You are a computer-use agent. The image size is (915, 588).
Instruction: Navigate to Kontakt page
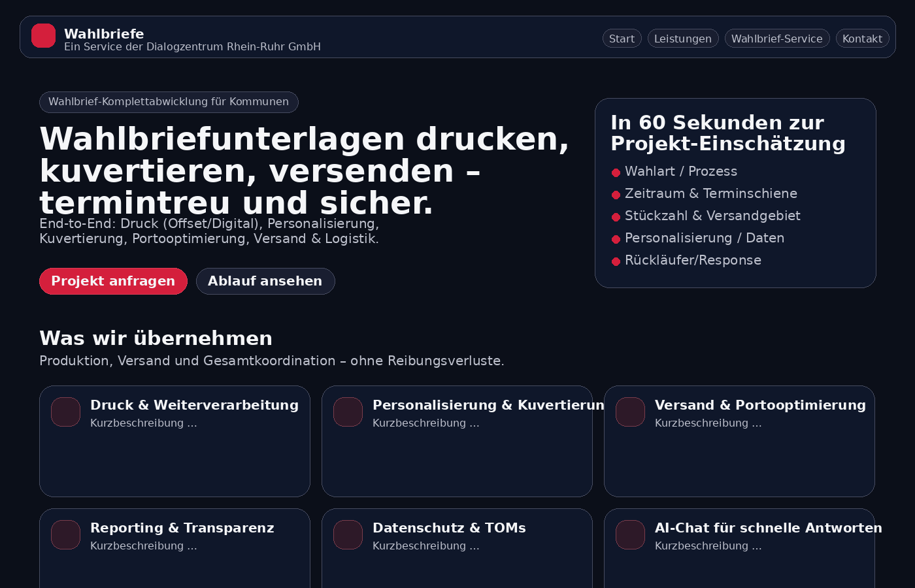click(861, 39)
